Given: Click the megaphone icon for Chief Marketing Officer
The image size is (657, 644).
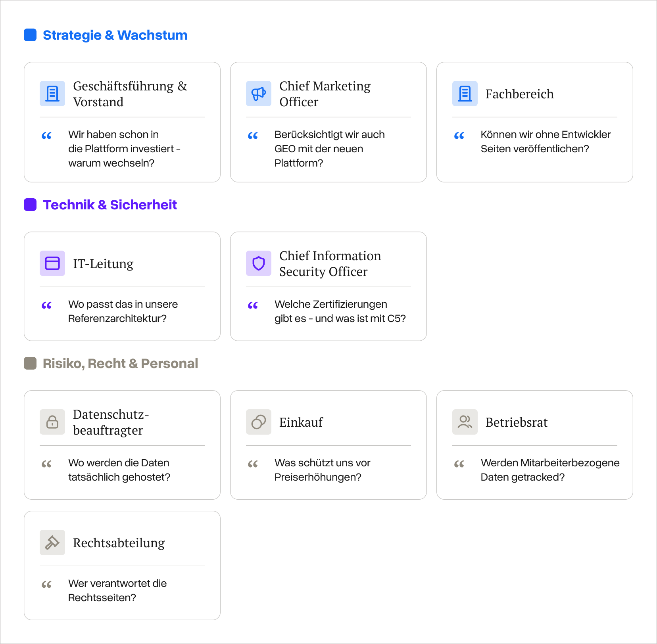Looking at the screenshot, I should pos(259,94).
